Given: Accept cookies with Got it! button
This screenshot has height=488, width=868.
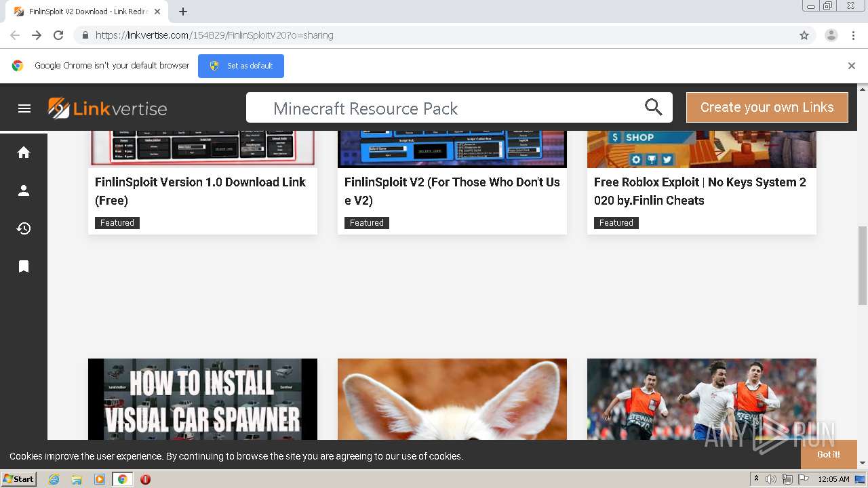Looking at the screenshot, I should (x=828, y=454).
